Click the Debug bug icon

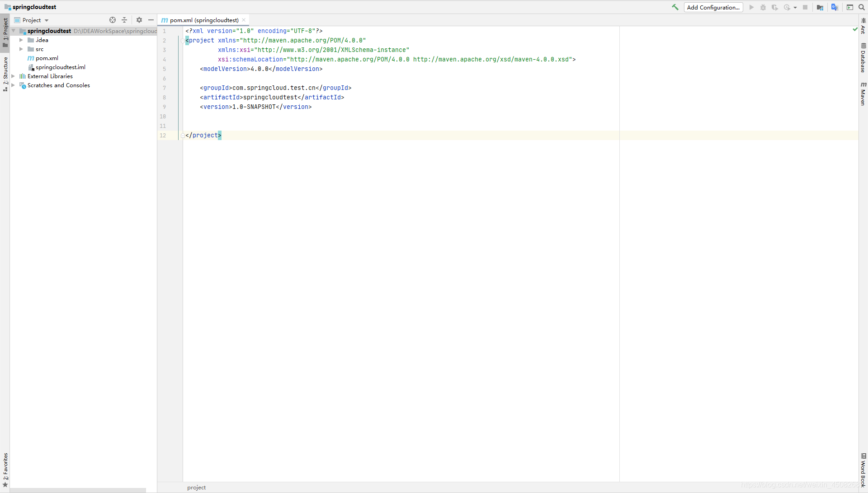[763, 7]
